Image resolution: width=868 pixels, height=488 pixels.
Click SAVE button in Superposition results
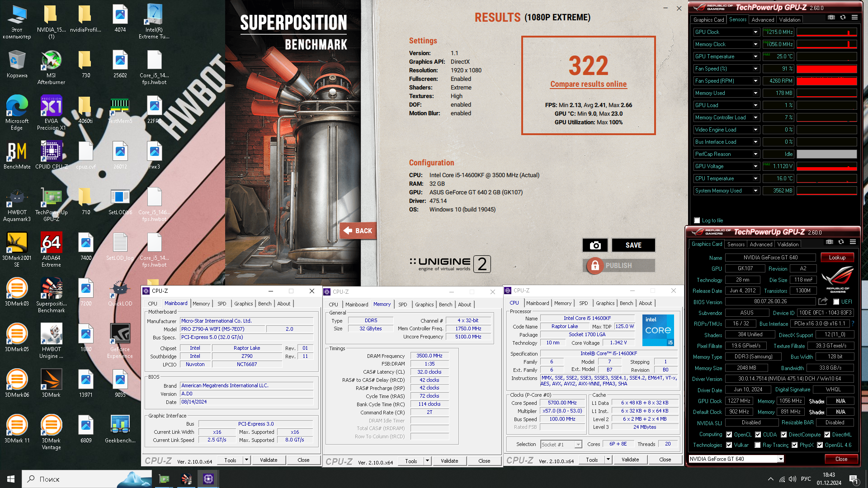coord(633,245)
